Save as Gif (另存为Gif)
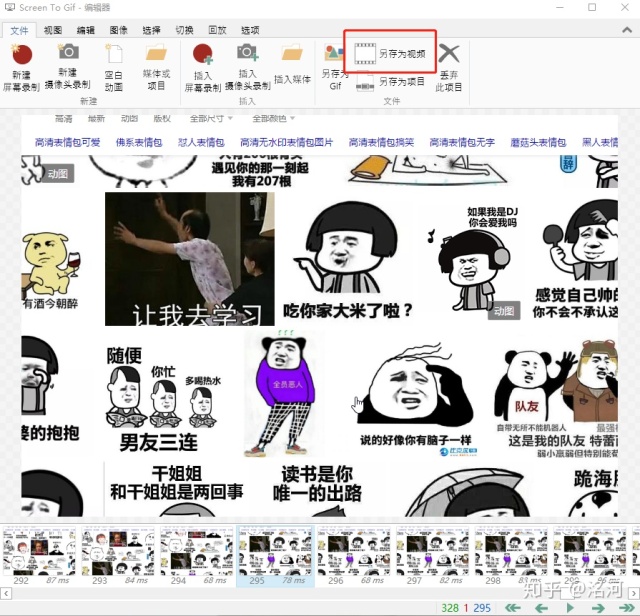 point(335,67)
